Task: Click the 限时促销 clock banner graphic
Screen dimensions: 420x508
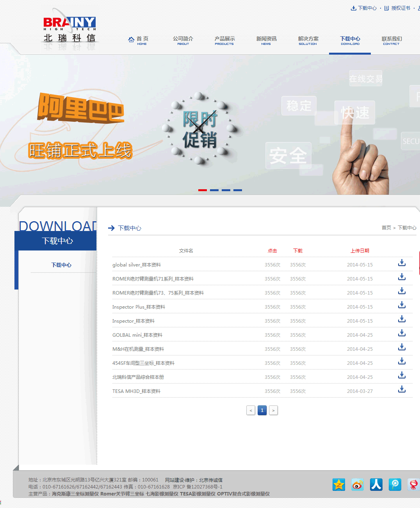Action: 200,129
